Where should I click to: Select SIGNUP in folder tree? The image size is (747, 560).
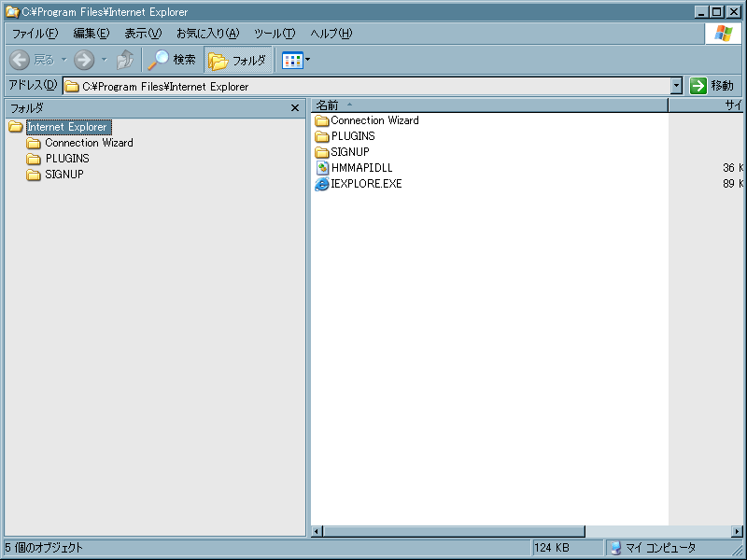[x=64, y=175]
